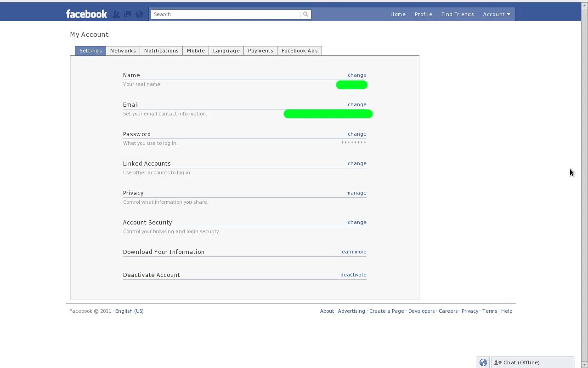
Task: Open the friend requests icon
Action: pos(116,14)
